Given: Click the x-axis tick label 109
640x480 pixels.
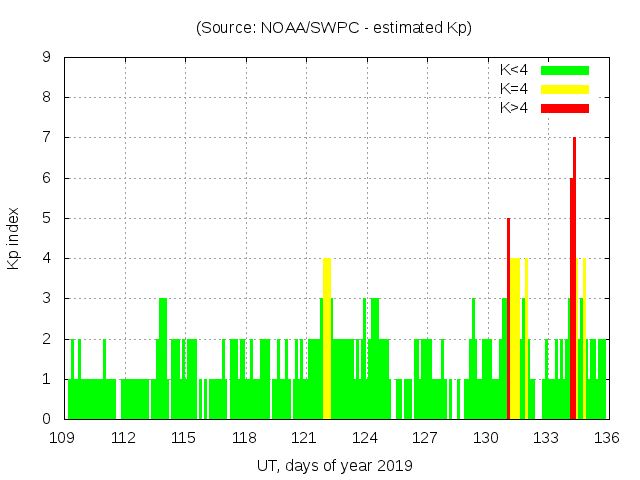Looking at the screenshot, I should pos(64,438).
